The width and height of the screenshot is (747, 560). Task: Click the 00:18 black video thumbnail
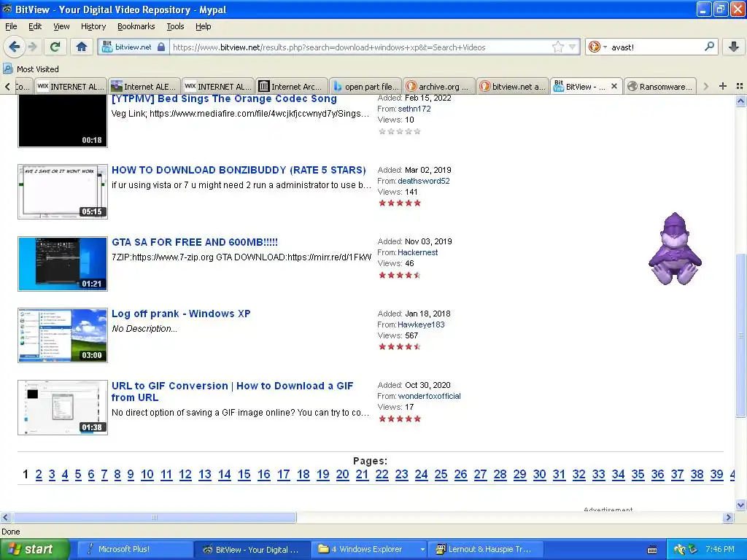(x=63, y=120)
